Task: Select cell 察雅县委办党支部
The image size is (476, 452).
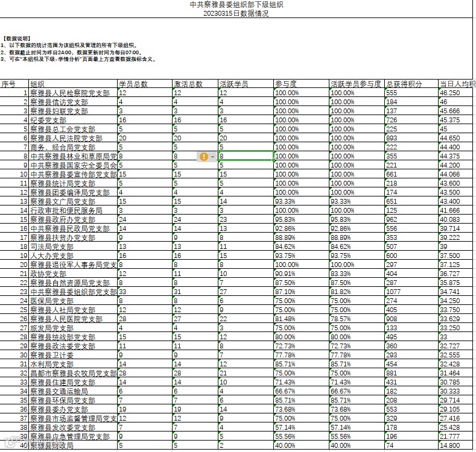Action: coord(73,409)
